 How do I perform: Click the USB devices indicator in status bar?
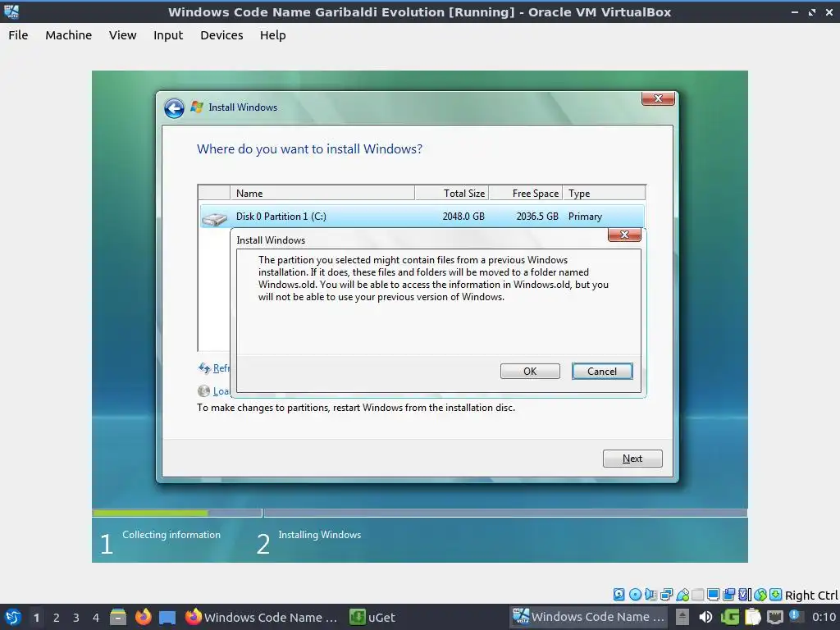point(682,594)
